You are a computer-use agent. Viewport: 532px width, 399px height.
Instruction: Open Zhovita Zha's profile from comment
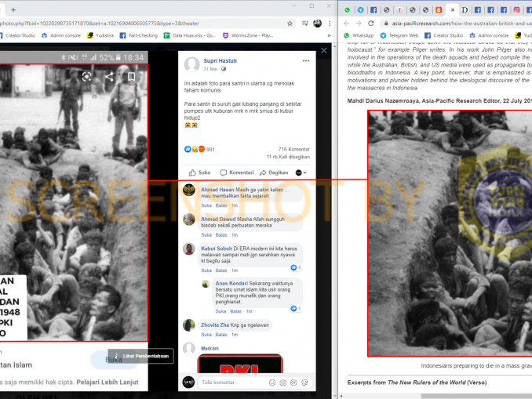[215, 325]
